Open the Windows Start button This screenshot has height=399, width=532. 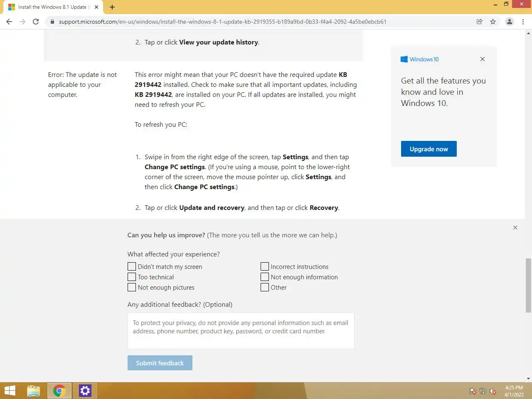(x=10, y=391)
